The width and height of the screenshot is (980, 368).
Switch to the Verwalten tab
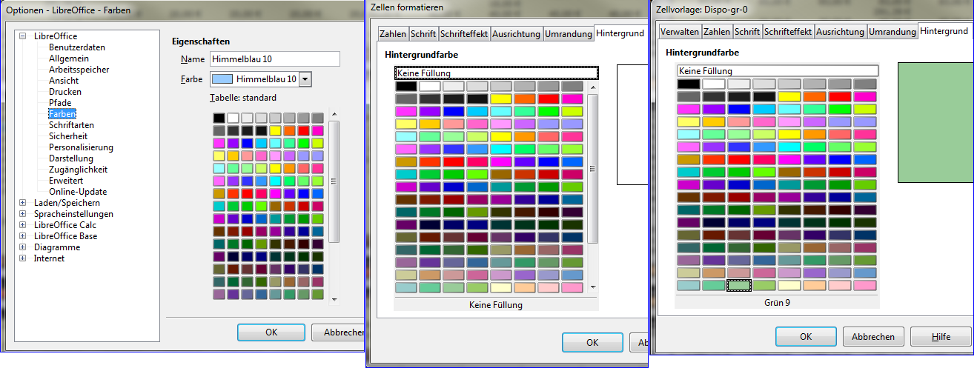click(679, 32)
